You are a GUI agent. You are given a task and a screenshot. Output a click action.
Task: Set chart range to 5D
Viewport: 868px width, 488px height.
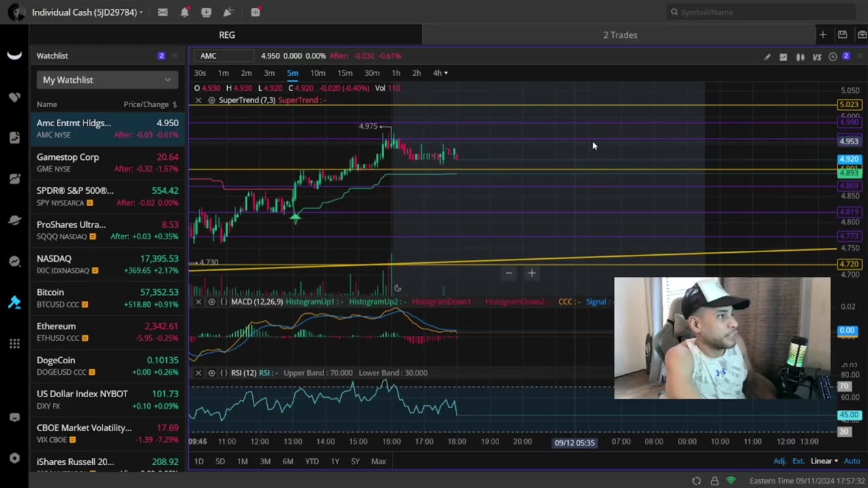coord(220,462)
